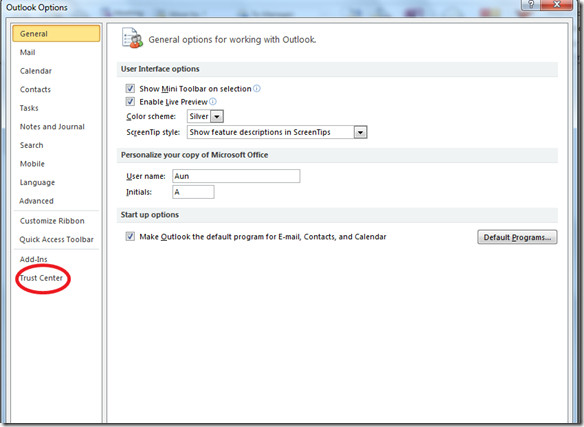Select Quick Access Toolbar category

pyautogui.click(x=57, y=240)
